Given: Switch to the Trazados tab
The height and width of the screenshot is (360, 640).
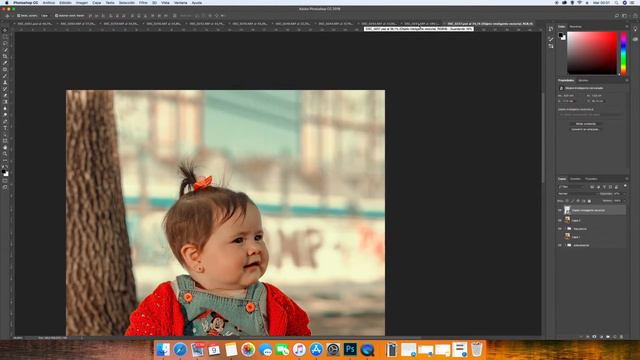Looking at the screenshot, I should coord(591,179).
